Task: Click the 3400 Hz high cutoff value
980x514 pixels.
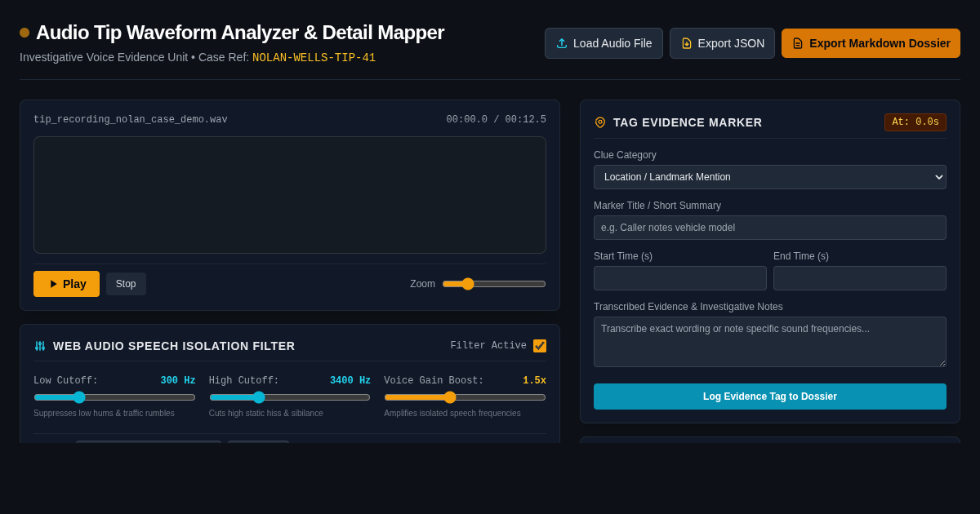Action: tap(350, 381)
